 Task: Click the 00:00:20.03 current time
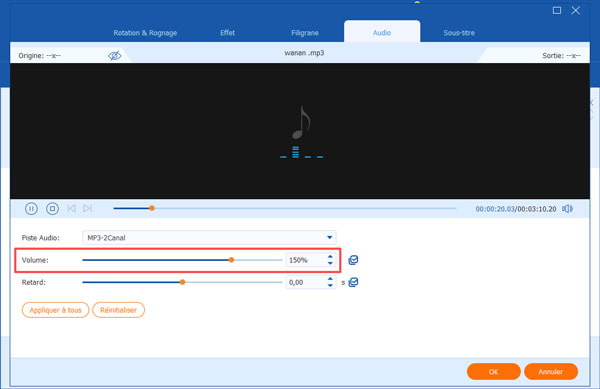[x=495, y=209]
